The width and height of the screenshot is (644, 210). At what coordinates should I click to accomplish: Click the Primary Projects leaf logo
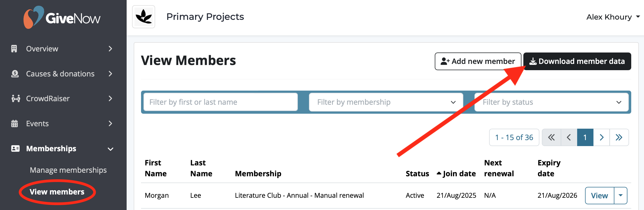143,17
